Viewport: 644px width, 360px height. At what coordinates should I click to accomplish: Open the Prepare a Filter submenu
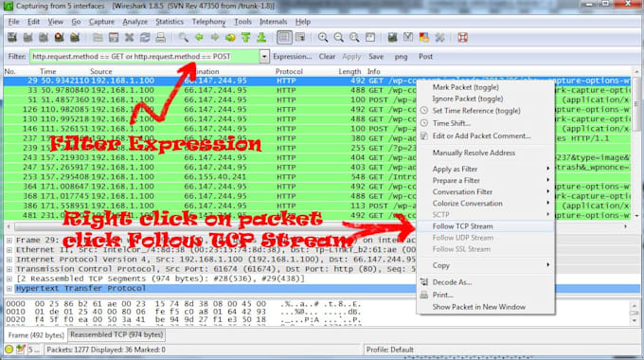[x=486, y=180]
